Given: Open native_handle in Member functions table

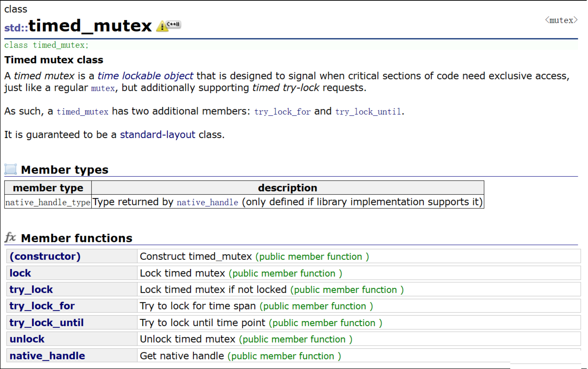Looking at the screenshot, I should (47, 356).
